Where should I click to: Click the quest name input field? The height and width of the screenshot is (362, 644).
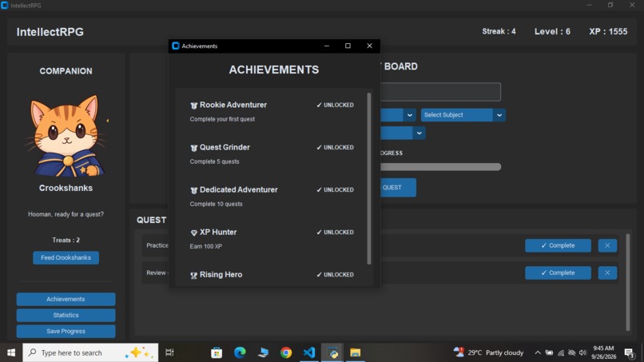tap(440, 92)
